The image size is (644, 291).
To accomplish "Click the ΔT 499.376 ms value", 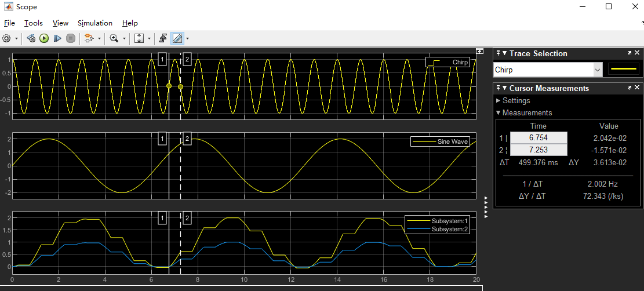I will tap(538, 163).
